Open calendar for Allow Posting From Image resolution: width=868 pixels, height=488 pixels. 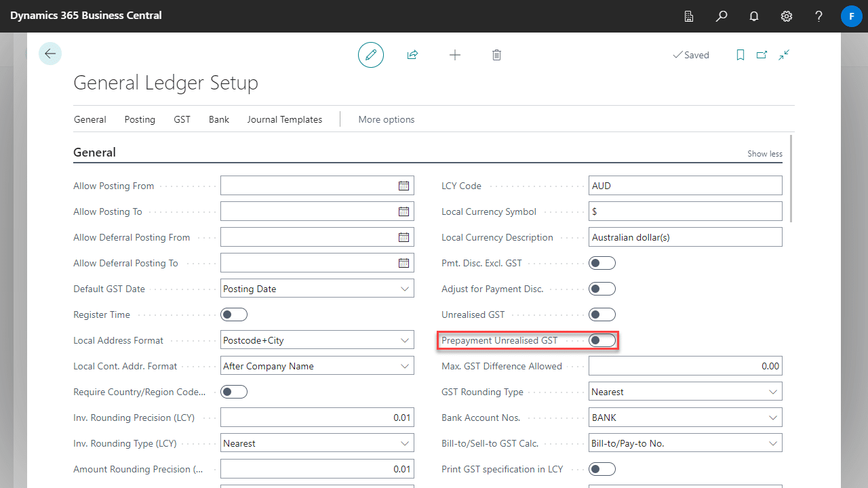[x=403, y=186]
